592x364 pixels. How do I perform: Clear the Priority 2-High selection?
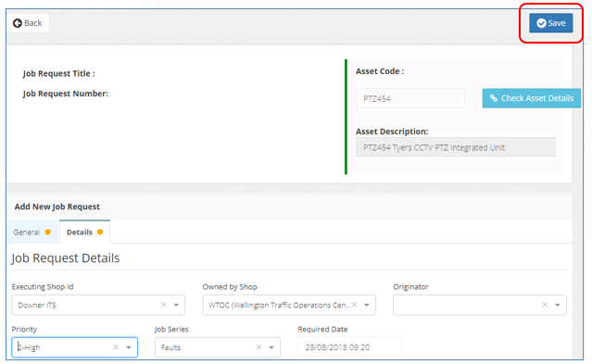click(x=116, y=347)
